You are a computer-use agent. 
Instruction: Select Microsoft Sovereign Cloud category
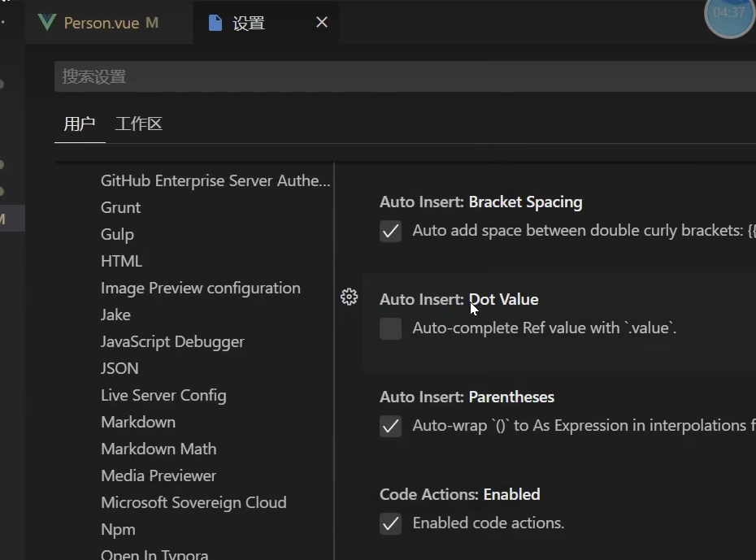(x=193, y=502)
